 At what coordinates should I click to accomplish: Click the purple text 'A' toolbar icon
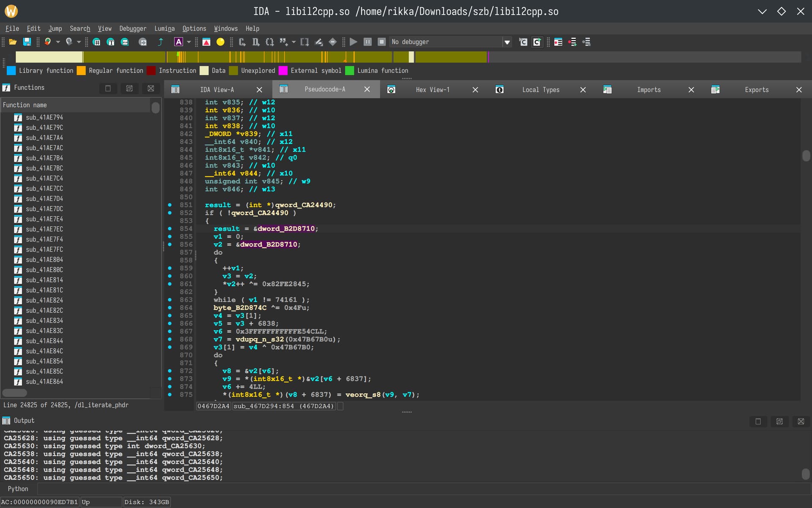pos(178,42)
